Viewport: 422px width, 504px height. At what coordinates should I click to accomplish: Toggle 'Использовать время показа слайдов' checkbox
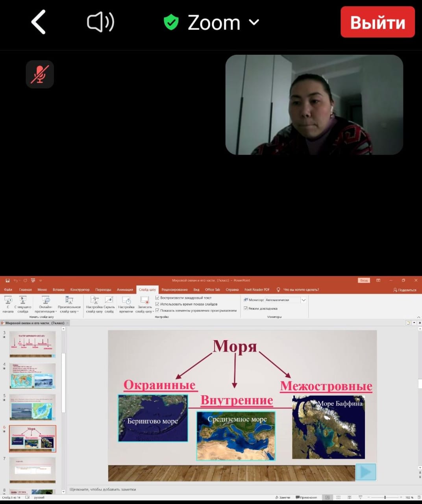click(x=157, y=304)
